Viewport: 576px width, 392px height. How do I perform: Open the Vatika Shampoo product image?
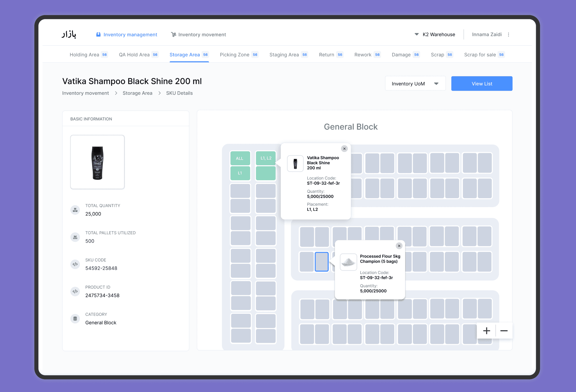pos(97,162)
